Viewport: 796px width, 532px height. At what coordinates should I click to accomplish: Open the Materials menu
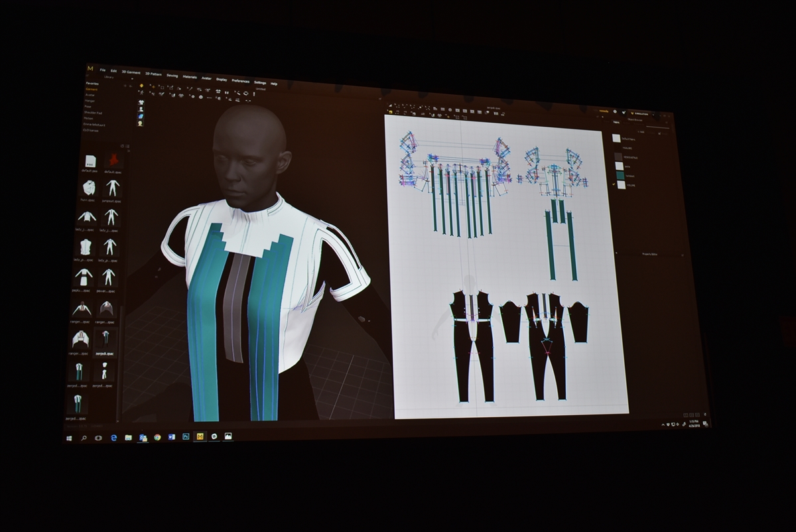(x=190, y=77)
